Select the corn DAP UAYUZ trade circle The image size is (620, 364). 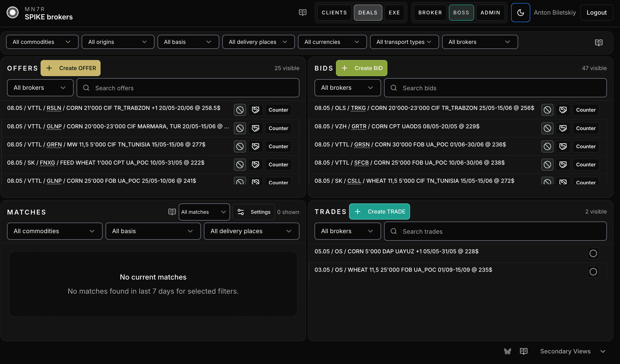tap(593, 253)
